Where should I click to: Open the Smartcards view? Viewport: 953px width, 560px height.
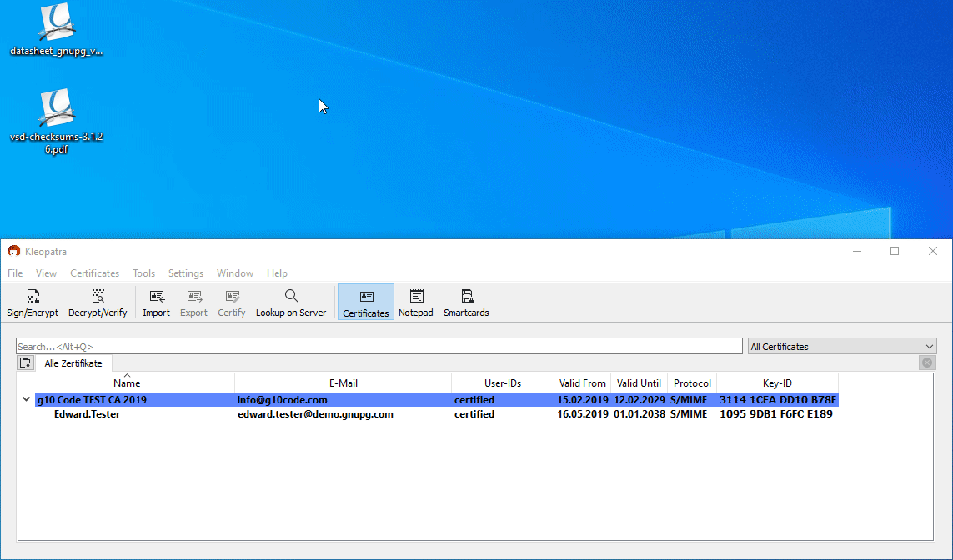466,302
